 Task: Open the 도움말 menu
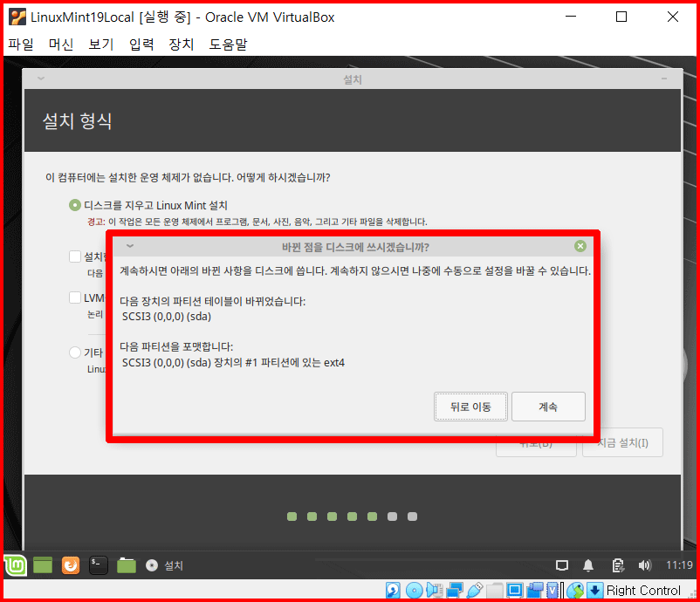coord(228,44)
